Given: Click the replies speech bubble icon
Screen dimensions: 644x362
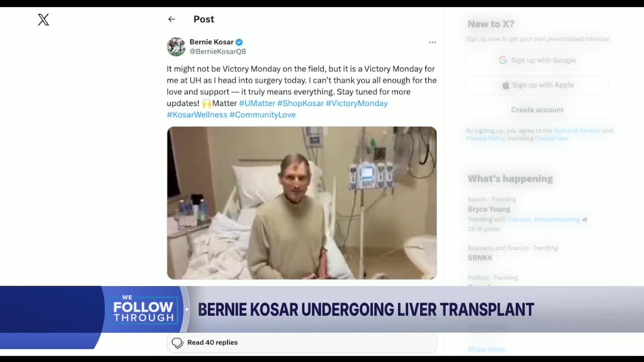Looking at the screenshot, I should (177, 343).
